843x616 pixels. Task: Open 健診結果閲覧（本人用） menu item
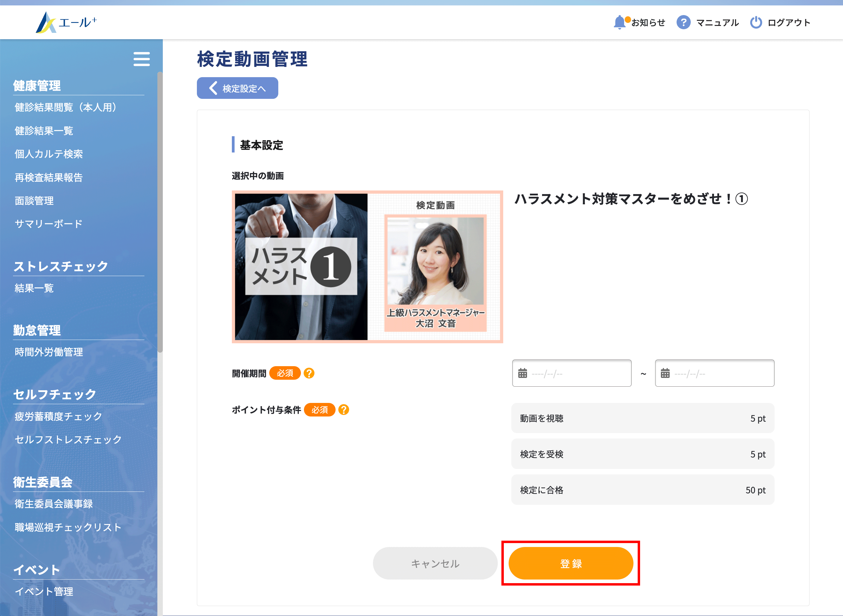[x=66, y=107]
